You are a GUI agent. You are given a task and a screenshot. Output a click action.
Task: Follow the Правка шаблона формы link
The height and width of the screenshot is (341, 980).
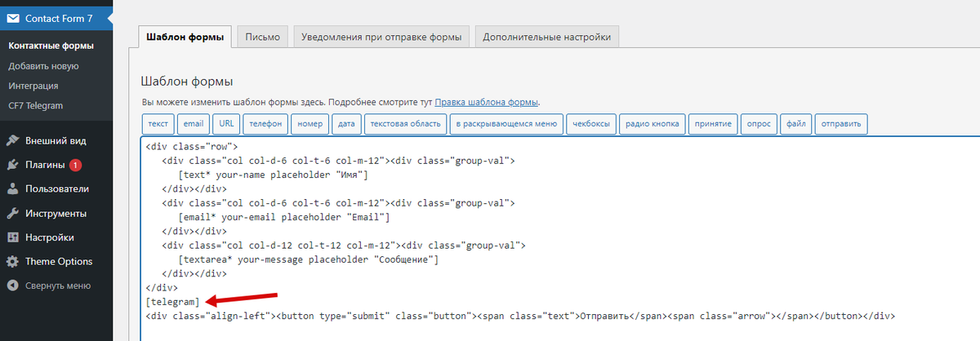(487, 103)
